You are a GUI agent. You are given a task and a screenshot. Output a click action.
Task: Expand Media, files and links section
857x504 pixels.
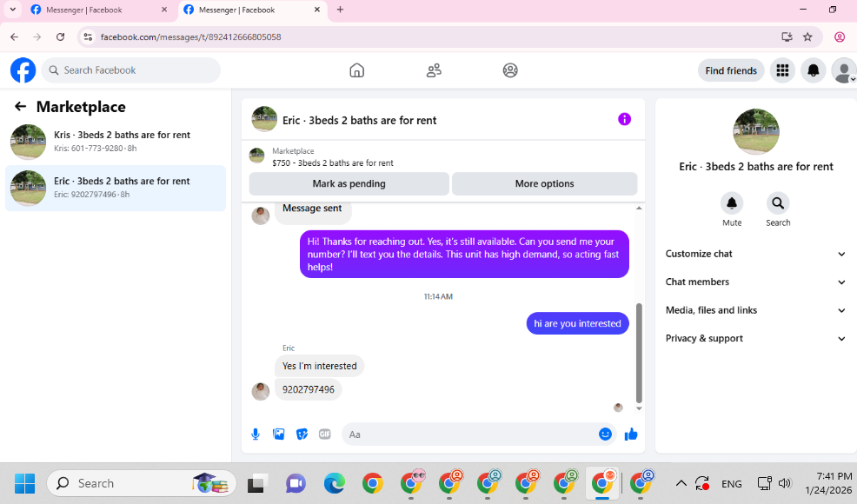pos(755,310)
